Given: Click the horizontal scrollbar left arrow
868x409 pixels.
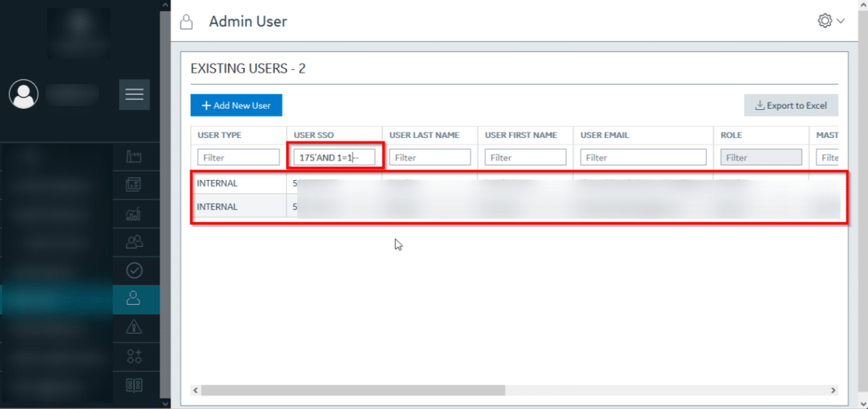Looking at the screenshot, I should tap(195, 390).
